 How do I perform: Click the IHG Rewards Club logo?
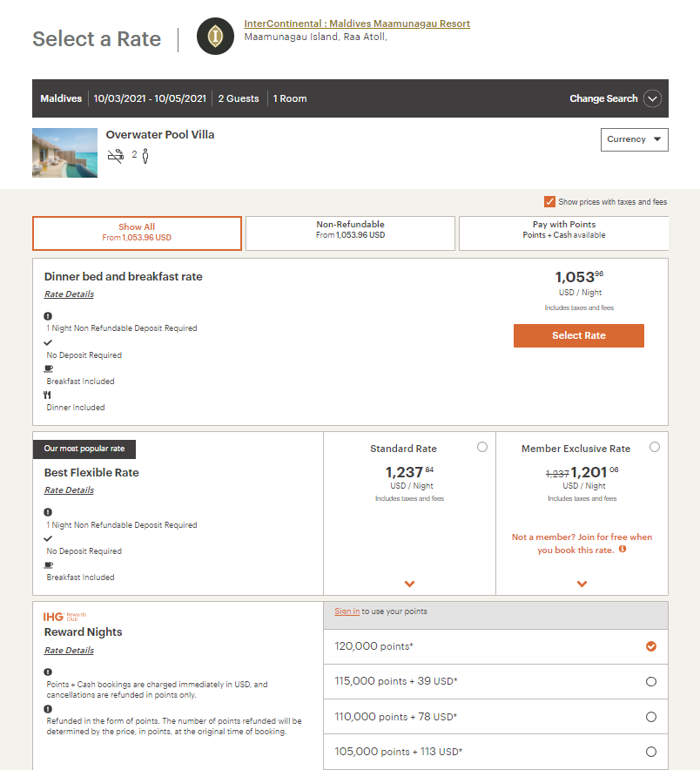65,616
